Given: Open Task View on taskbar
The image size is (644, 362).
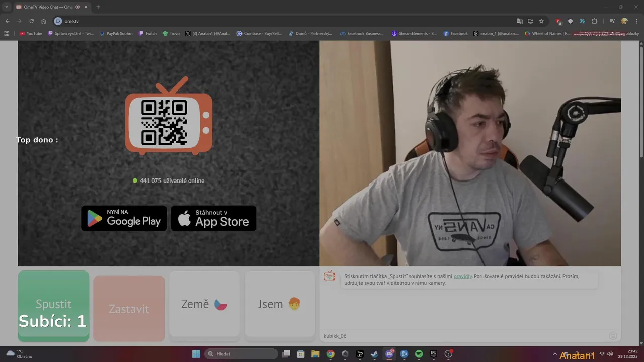Looking at the screenshot, I should [286, 354].
